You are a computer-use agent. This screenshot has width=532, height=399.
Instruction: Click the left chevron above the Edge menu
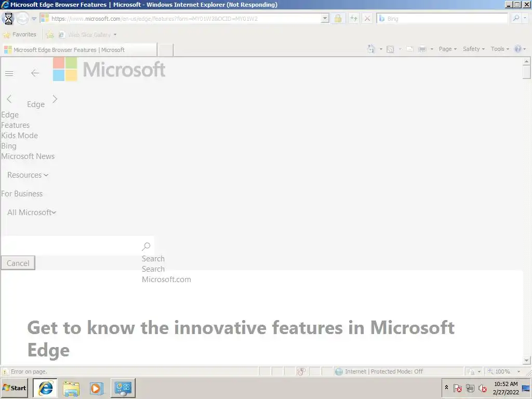click(x=9, y=99)
